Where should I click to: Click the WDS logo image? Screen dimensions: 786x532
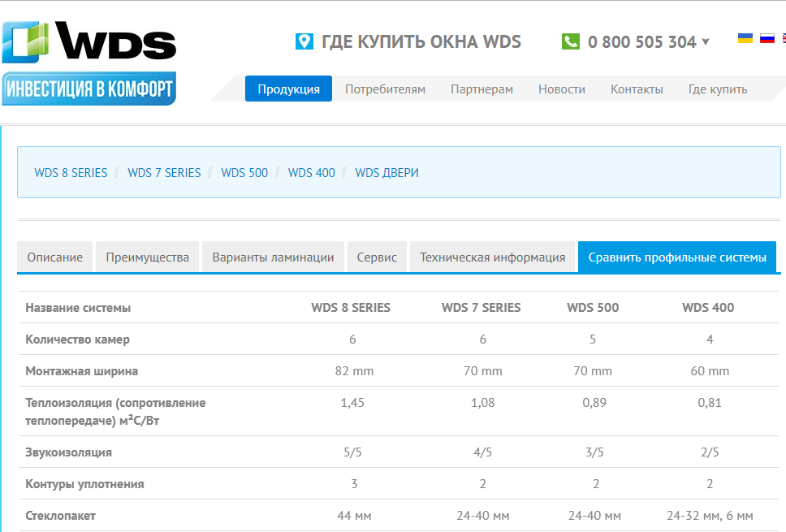pos(89,42)
